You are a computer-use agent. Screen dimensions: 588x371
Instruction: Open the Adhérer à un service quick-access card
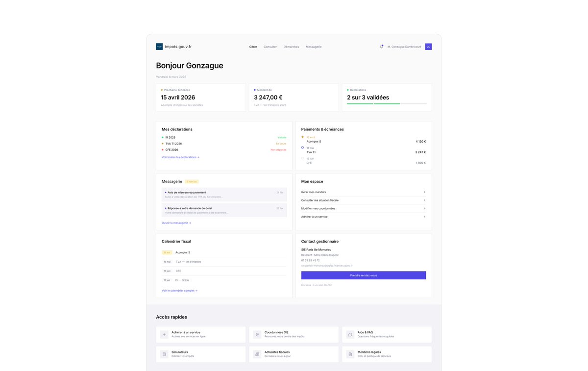point(201,335)
